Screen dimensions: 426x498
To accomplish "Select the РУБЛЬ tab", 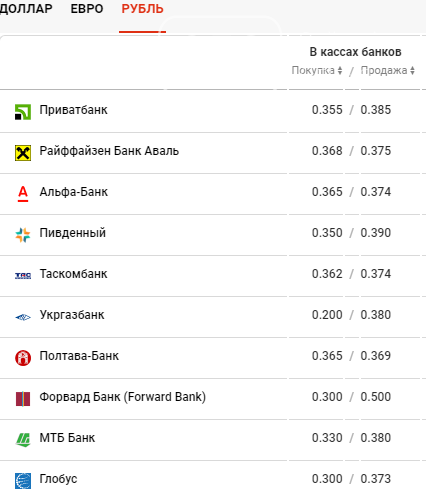I will coord(142,9).
